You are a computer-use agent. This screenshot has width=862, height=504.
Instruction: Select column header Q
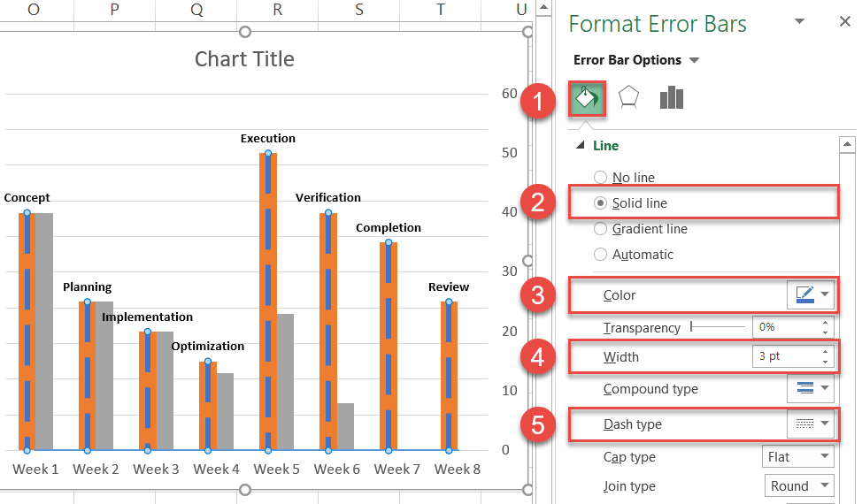coord(196,10)
